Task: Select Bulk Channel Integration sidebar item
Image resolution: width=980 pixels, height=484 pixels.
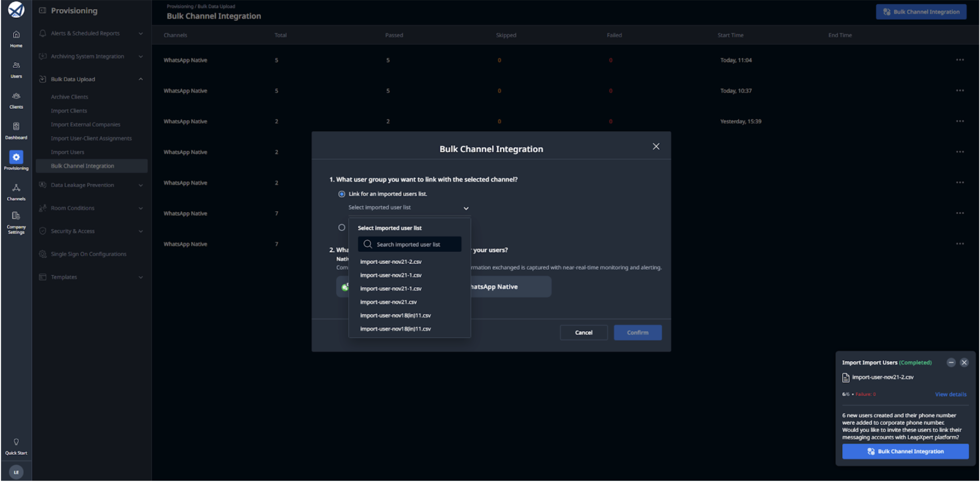Action: (x=91, y=166)
